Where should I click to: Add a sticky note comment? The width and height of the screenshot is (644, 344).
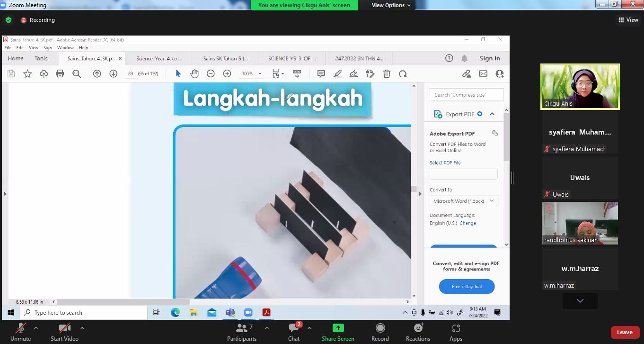(x=321, y=73)
